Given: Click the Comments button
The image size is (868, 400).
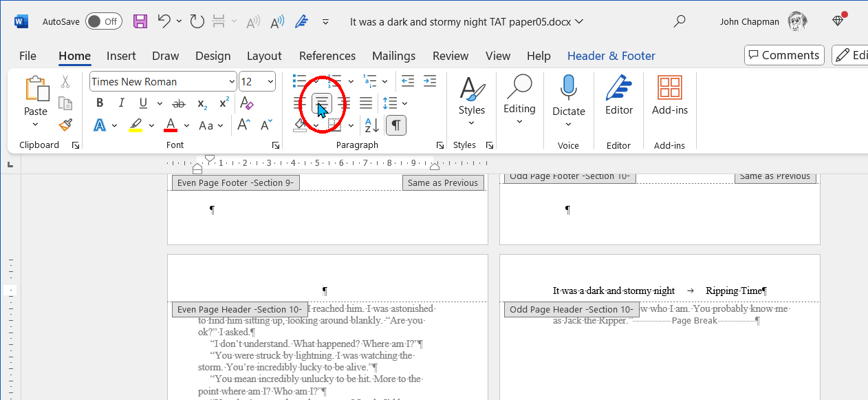Looking at the screenshot, I should click(783, 55).
